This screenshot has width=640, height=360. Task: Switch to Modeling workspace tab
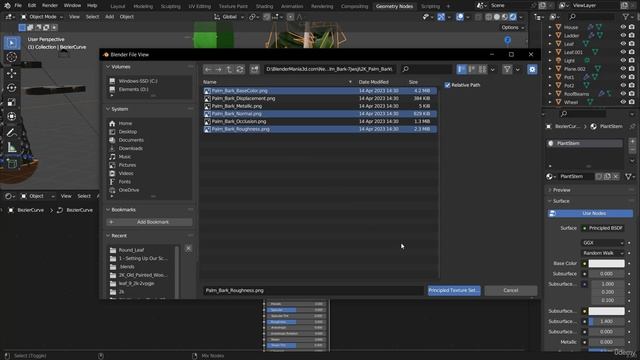click(x=143, y=6)
